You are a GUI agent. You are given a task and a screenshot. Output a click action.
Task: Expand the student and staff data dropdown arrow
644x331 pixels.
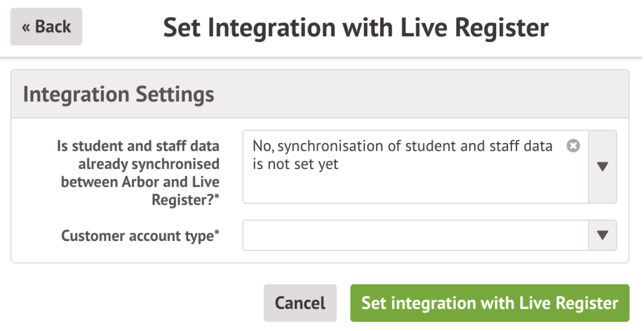click(602, 167)
